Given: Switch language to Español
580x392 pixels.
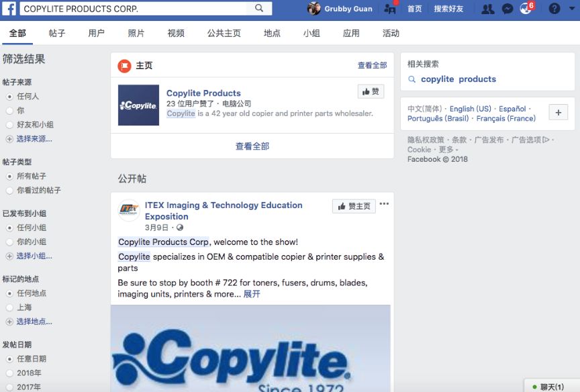Looking at the screenshot, I should (512, 109).
